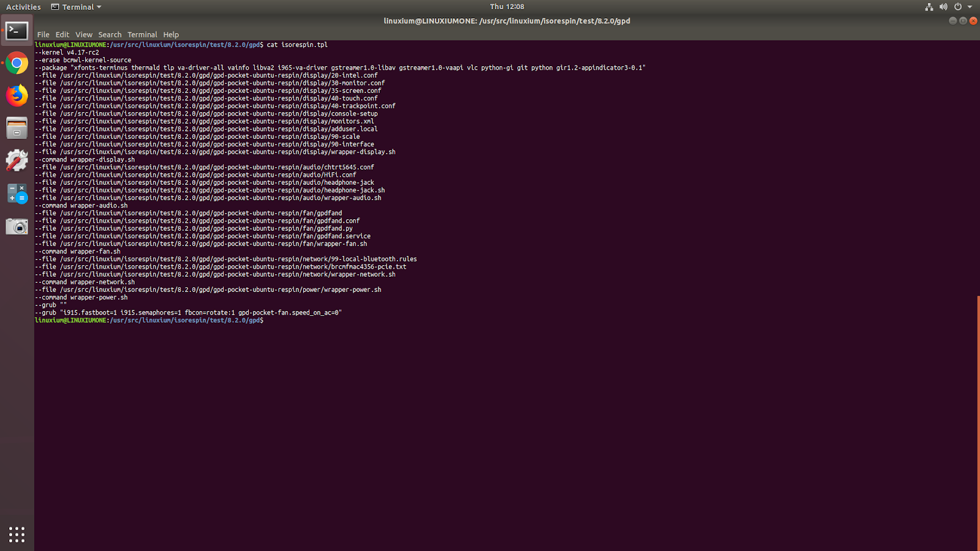Image resolution: width=980 pixels, height=551 pixels.
Task: Open the Help menu
Action: 170,34
